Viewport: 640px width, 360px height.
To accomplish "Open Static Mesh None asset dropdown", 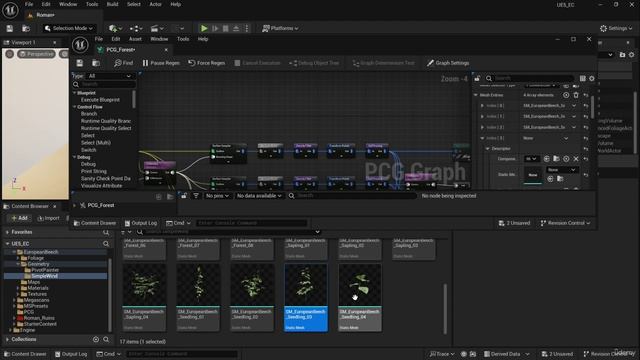I will [562, 169].
